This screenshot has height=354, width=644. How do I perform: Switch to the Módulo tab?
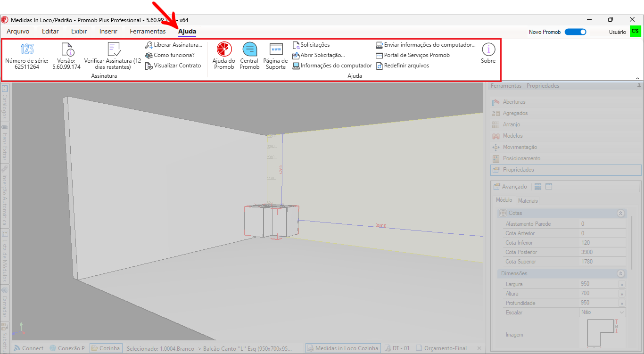click(504, 200)
